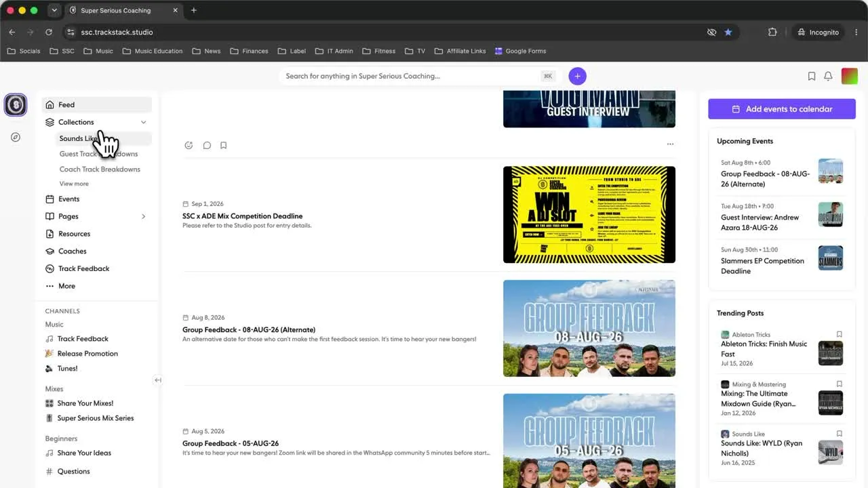Click the Win a DJ Slot banner image
The height and width of the screenshot is (488, 868).
point(589,214)
